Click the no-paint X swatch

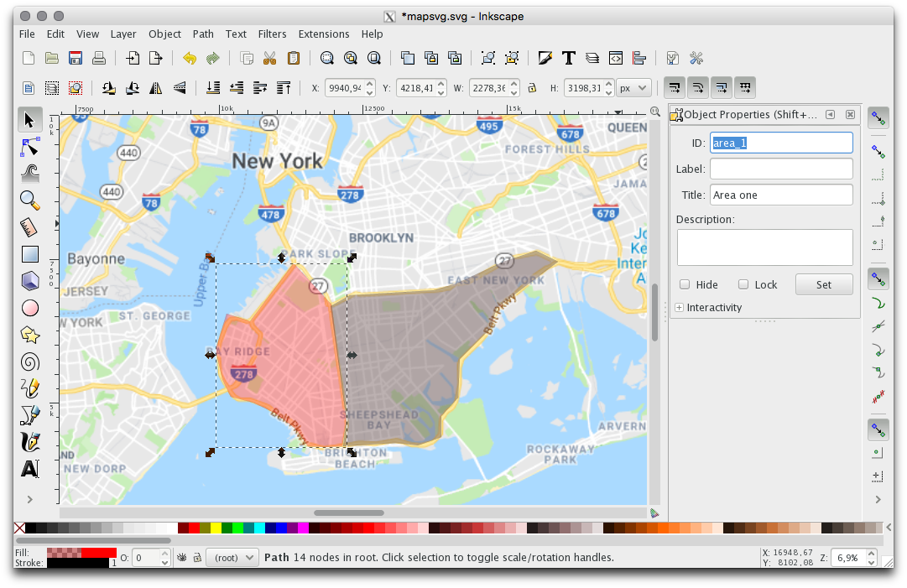click(19, 528)
